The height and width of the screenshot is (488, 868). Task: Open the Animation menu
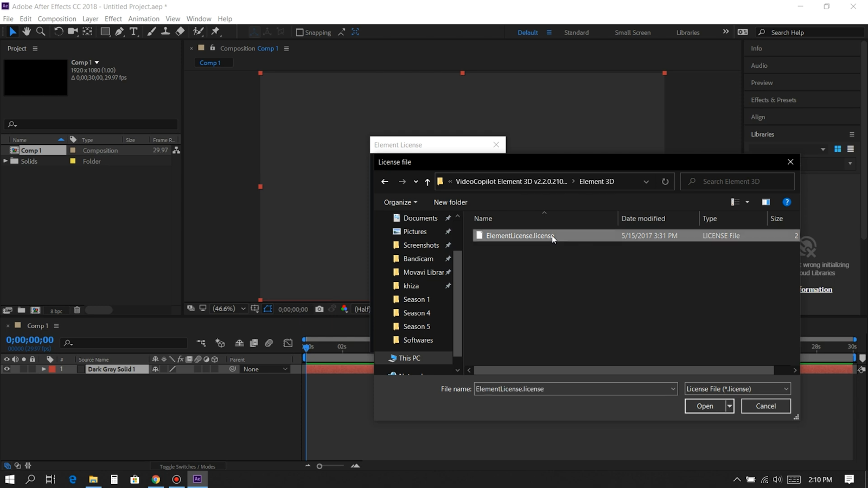click(x=144, y=18)
